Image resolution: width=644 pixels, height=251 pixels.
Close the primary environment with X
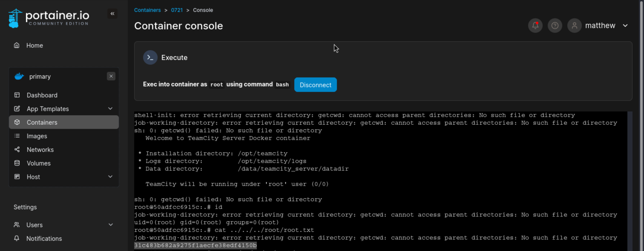(x=111, y=76)
